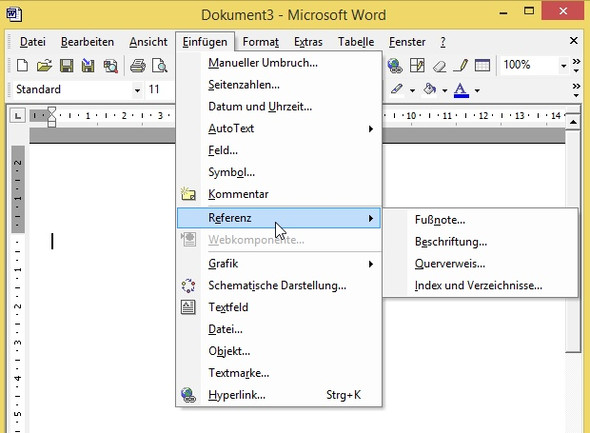Insert a Kommentar from the menu
This screenshot has width=590, height=433.
(x=279, y=194)
